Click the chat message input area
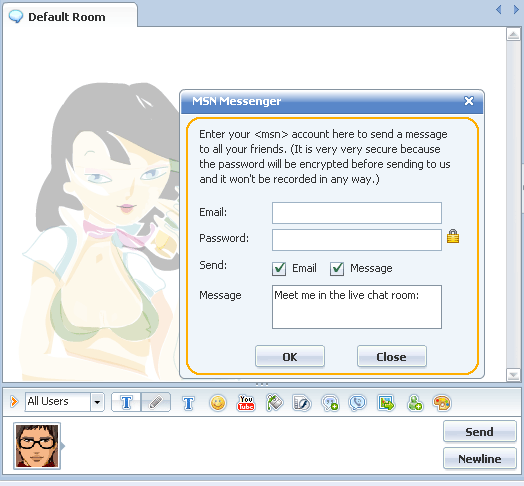The height and width of the screenshot is (486, 524). (x=251, y=445)
